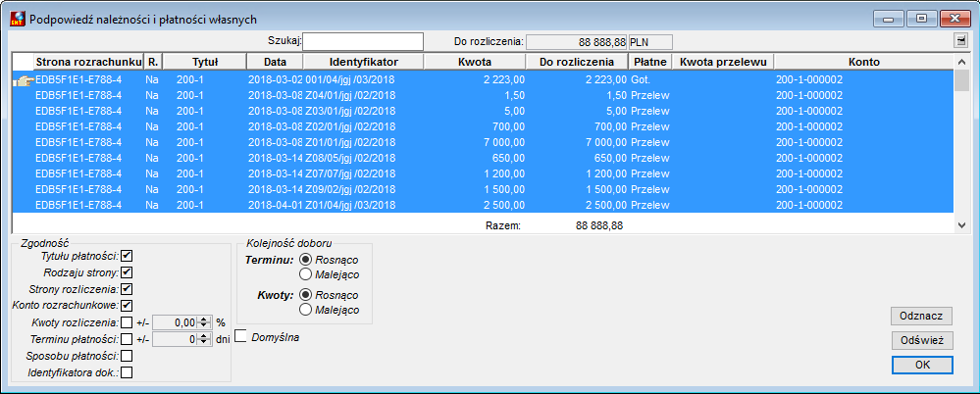Click the dni tolerance value field
The height and width of the screenshot is (394, 980).
coord(175,339)
